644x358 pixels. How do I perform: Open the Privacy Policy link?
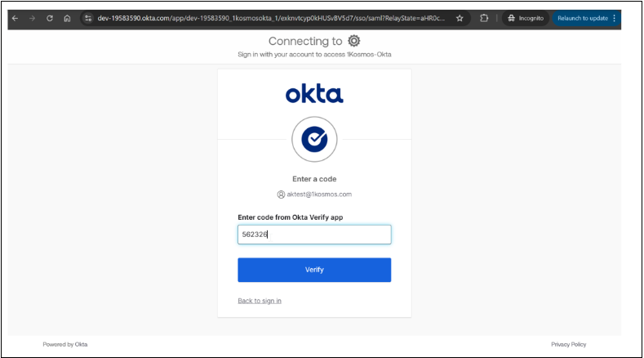(x=568, y=344)
